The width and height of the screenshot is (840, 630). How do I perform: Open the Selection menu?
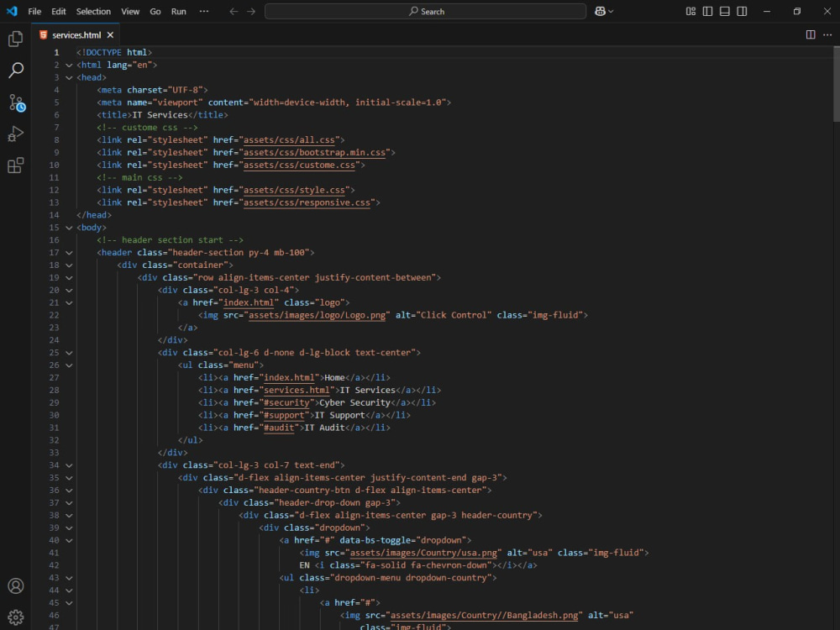click(93, 11)
